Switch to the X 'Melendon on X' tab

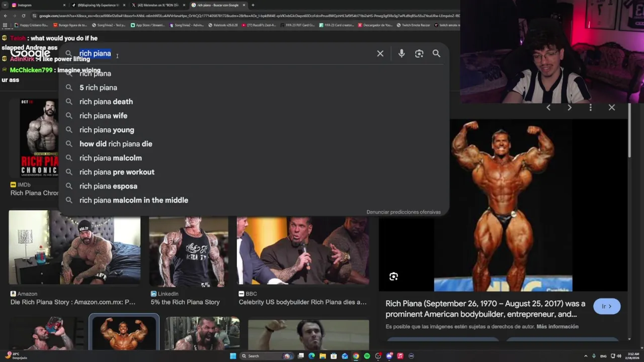(158, 5)
